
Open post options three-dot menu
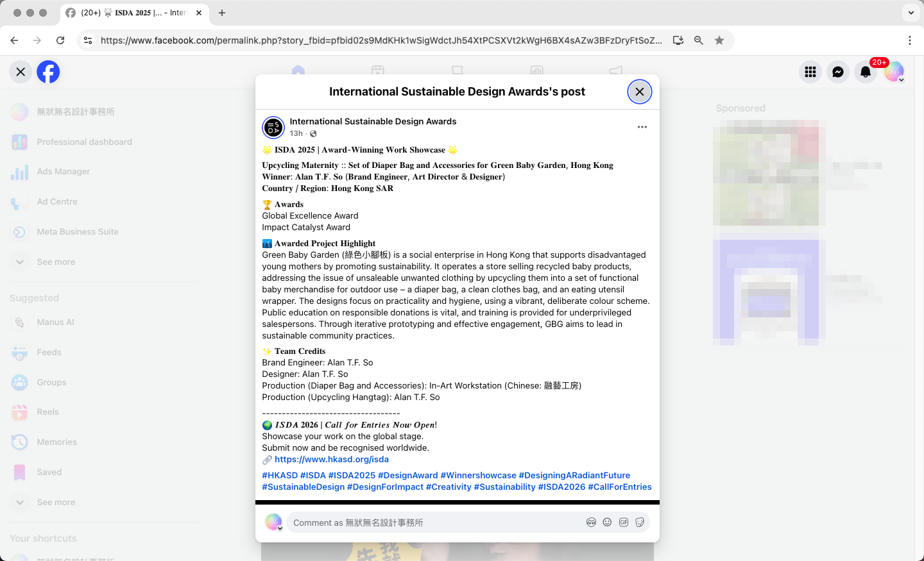642,127
